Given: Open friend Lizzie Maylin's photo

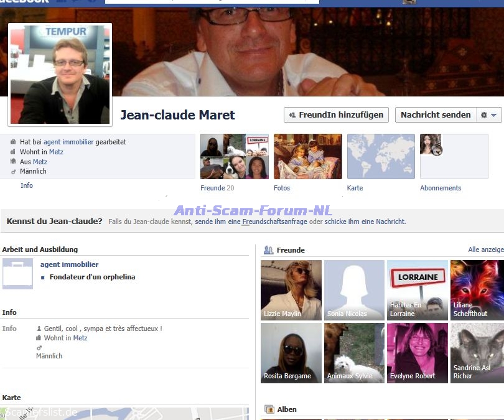Looking at the screenshot, I should [291, 290].
